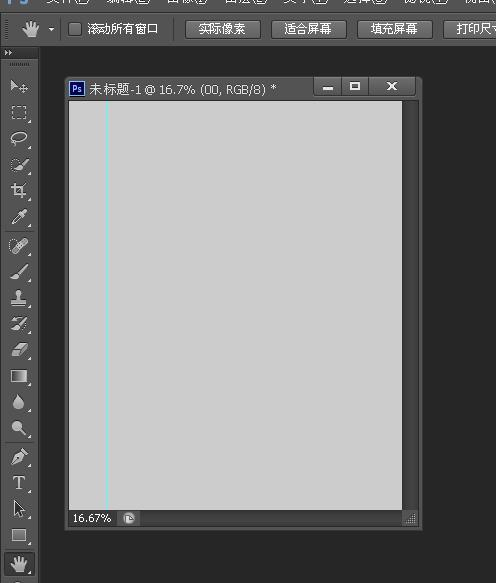Viewport: 496px width, 583px height.
Task: Select the Crop tool
Action: click(19, 190)
